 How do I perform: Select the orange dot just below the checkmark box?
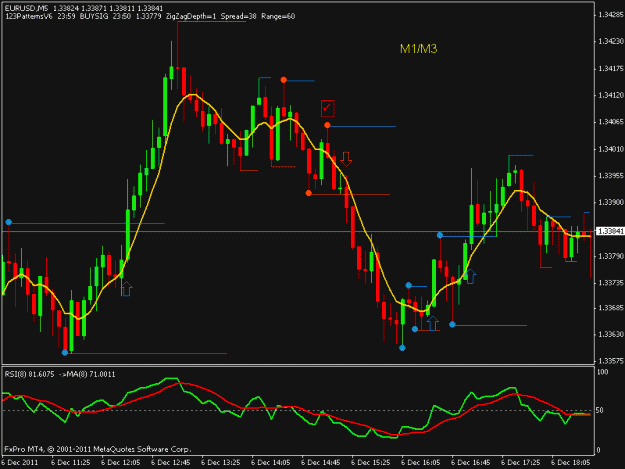327,126
